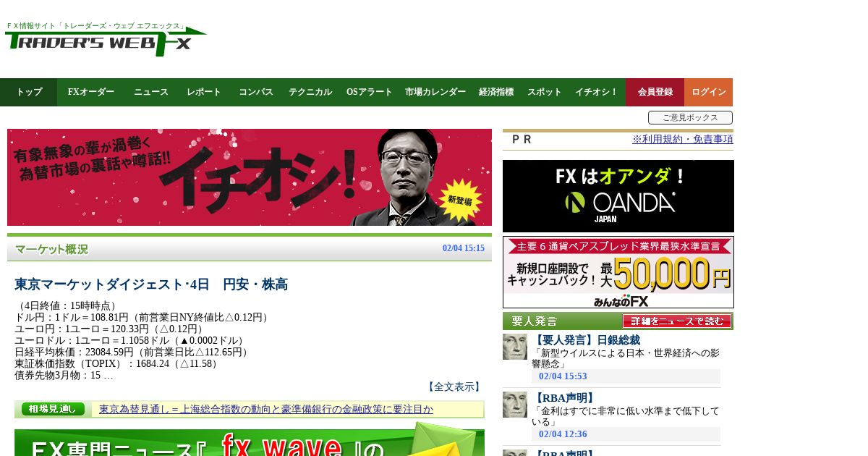Open the 市場カレンダー page

(x=435, y=92)
